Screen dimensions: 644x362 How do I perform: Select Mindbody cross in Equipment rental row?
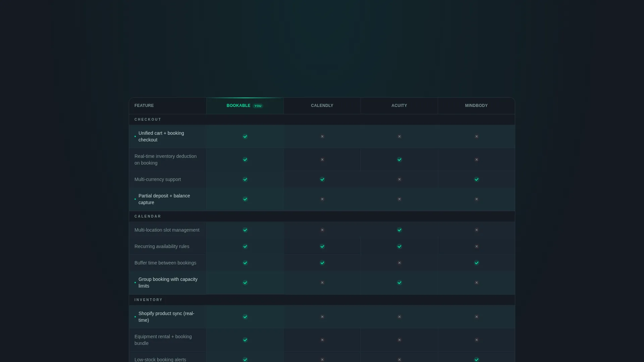(x=477, y=340)
